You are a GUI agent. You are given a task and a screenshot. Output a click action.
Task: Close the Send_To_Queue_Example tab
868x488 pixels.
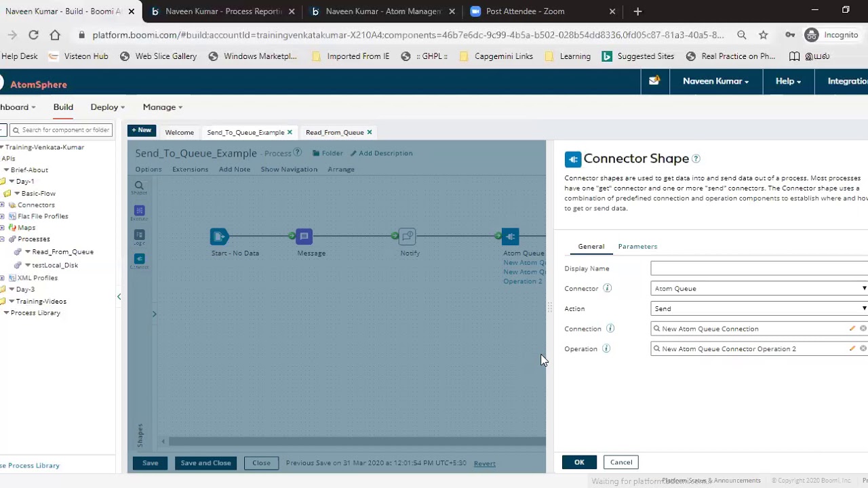tap(290, 132)
